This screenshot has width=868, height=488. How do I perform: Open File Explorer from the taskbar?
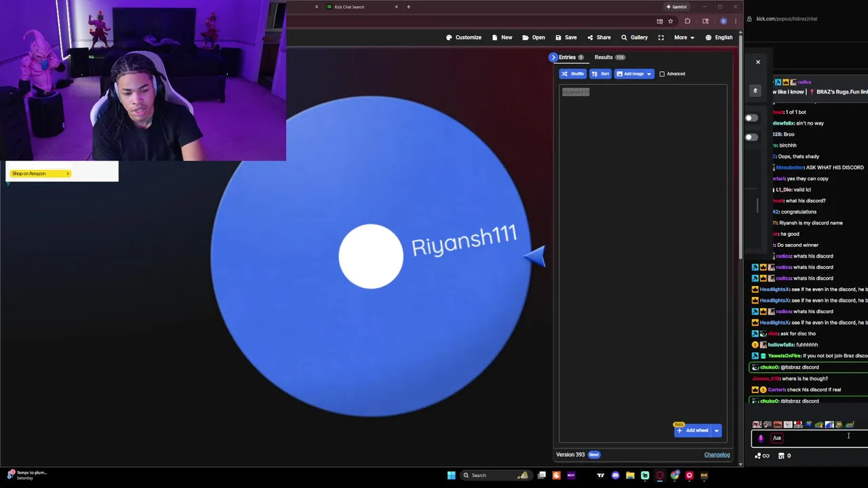(x=630, y=475)
